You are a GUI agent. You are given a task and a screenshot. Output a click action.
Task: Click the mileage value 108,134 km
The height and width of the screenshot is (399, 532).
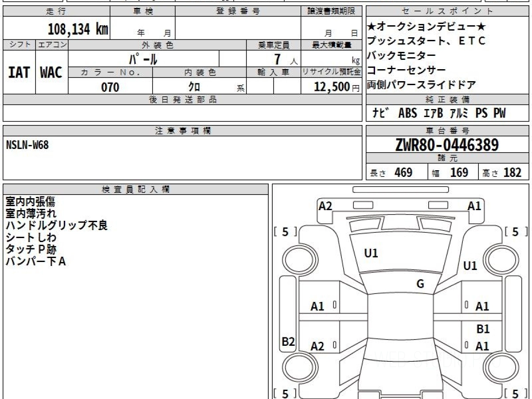click(x=78, y=29)
